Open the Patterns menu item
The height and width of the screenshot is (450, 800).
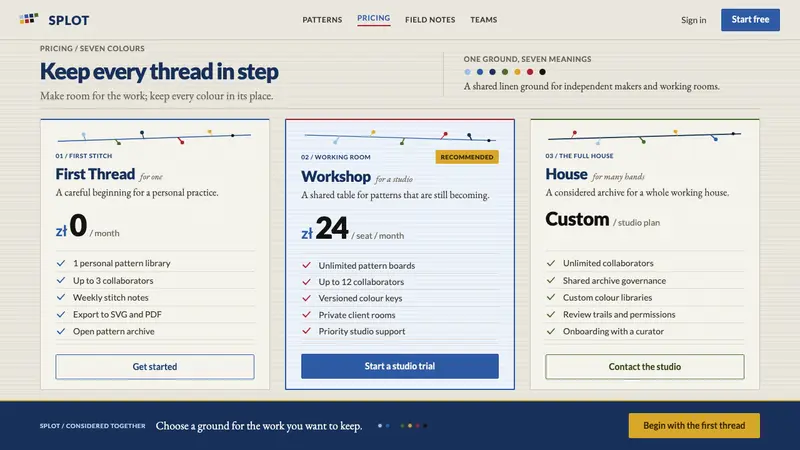(322, 20)
